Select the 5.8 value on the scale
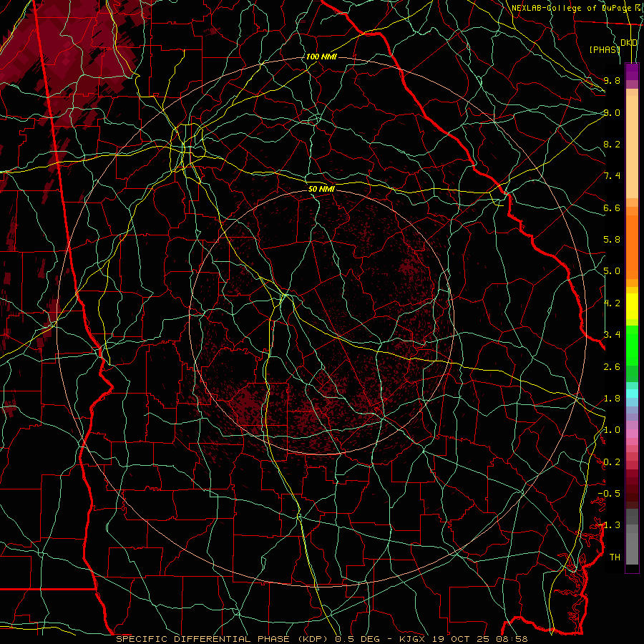 tap(612, 240)
